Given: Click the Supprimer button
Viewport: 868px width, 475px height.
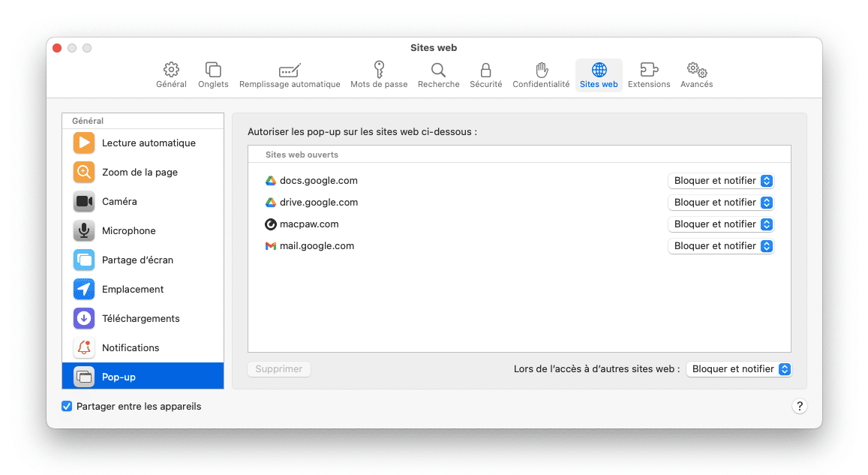Looking at the screenshot, I should click(x=279, y=369).
